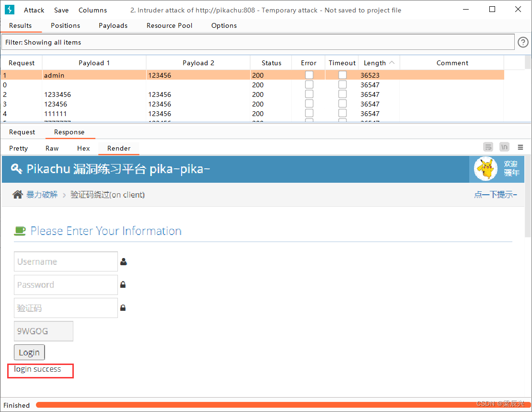Click the Burp Suite lightning logo icon
The height and width of the screenshot is (412, 532).
10,10
